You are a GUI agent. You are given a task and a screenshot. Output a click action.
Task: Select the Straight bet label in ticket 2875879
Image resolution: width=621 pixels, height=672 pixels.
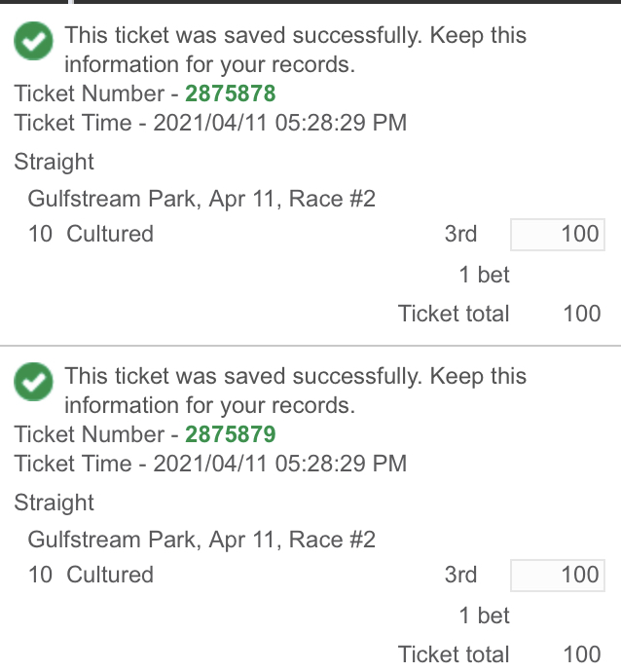[55, 504]
